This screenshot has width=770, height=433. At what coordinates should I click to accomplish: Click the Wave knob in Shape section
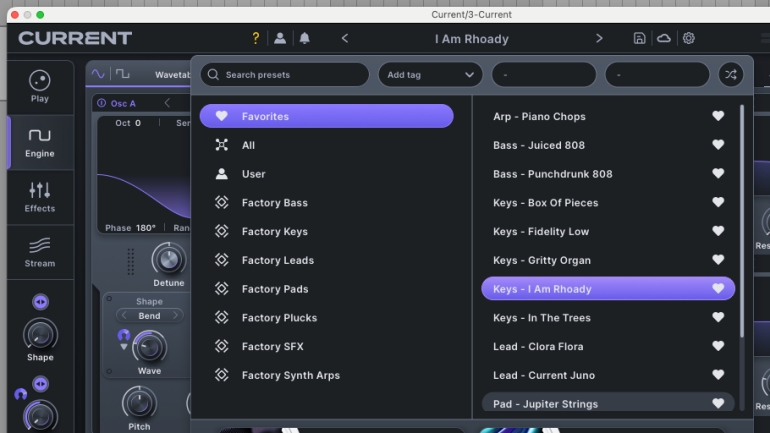[x=149, y=348]
